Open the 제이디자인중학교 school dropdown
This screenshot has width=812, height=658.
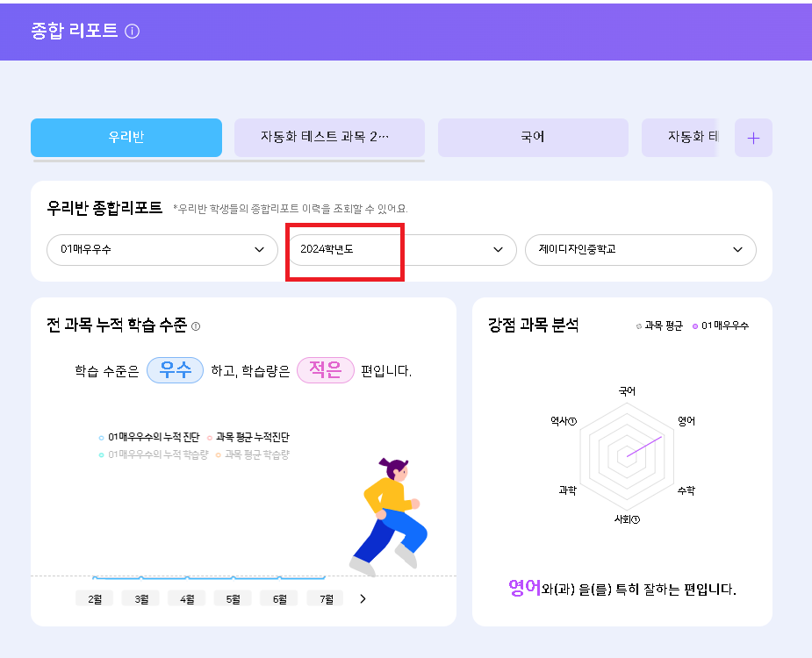click(640, 249)
